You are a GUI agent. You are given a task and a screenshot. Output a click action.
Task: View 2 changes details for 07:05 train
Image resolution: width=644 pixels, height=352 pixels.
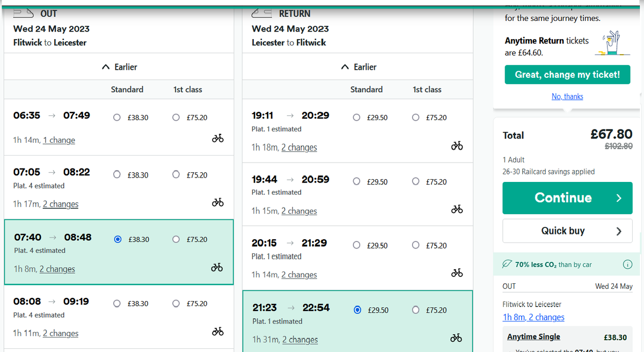(61, 204)
